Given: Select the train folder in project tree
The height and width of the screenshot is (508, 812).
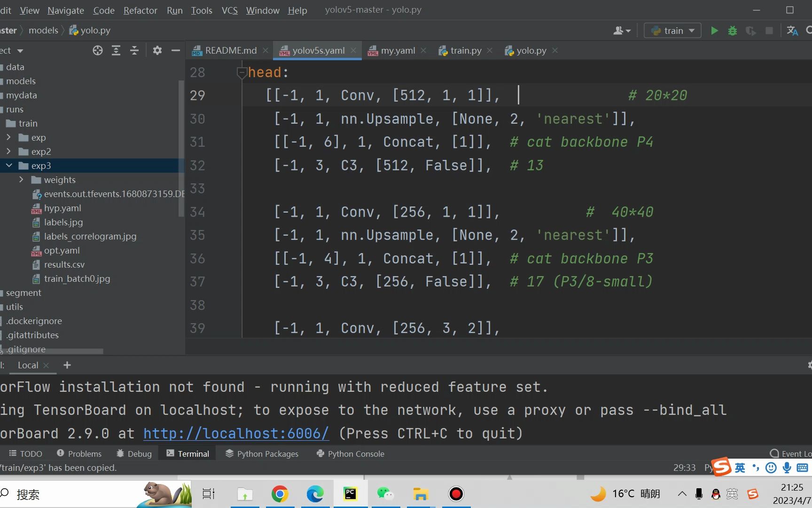Looking at the screenshot, I should pos(28,123).
